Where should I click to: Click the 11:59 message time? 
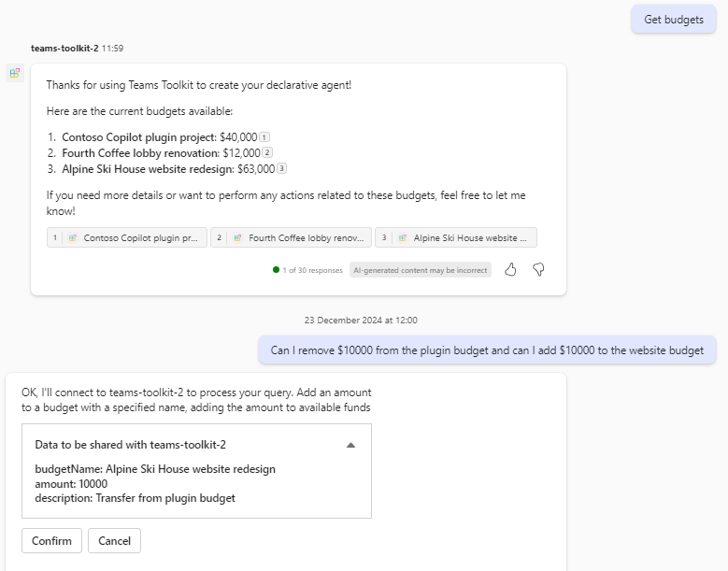pos(112,49)
